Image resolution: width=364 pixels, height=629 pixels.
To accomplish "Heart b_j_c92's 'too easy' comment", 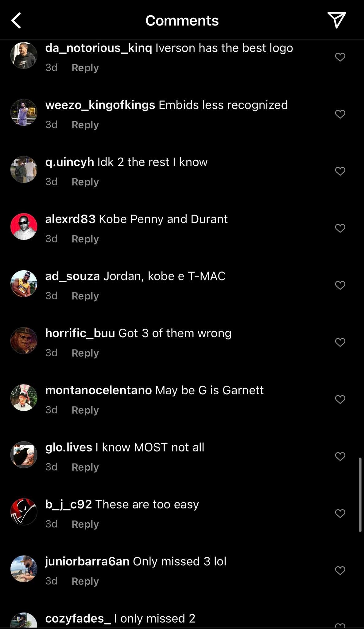I will (x=340, y=513).
